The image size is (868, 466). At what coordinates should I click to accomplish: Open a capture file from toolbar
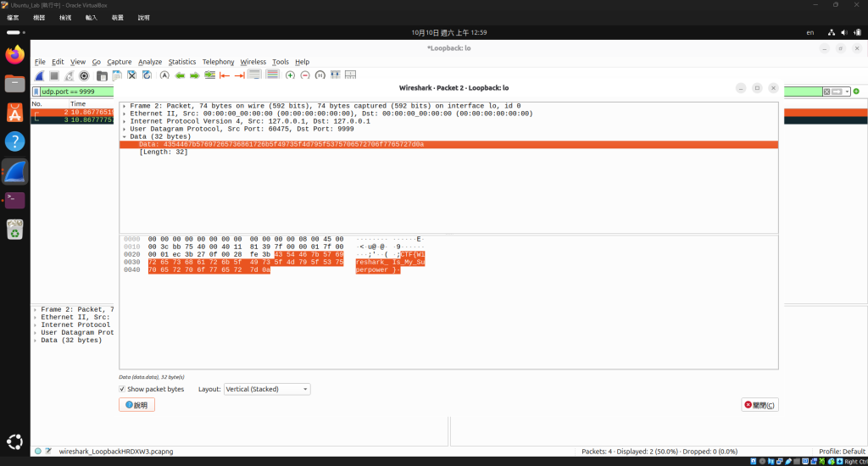click(102, 75)
